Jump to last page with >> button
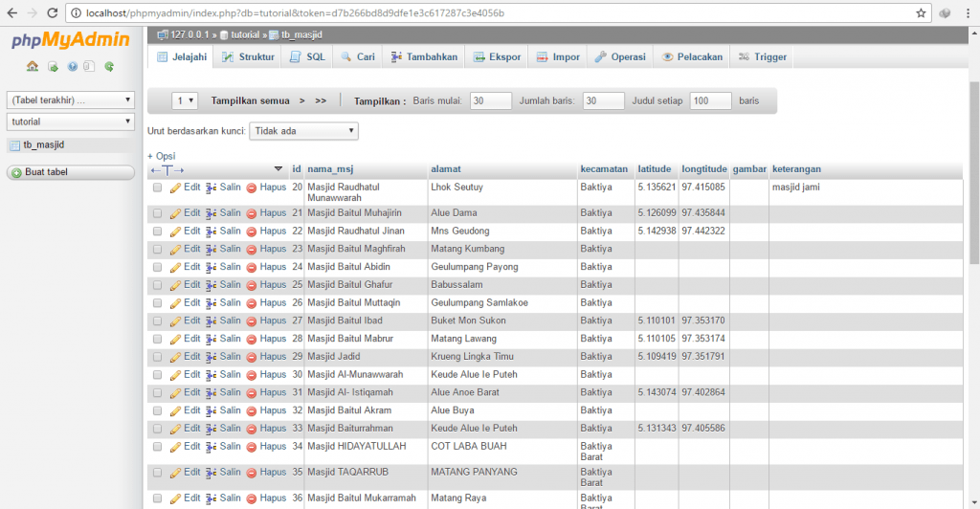Screen dimensions: 980x509 321,100
